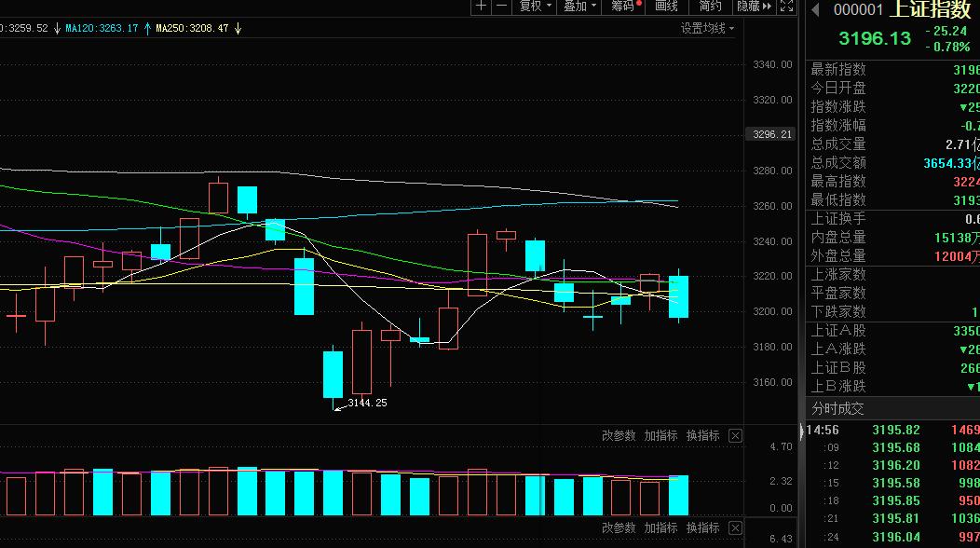The height and width of the screenshot is (548, 980).
Task: Select the MA120:3263.17 label
Action: click(102, 28)
